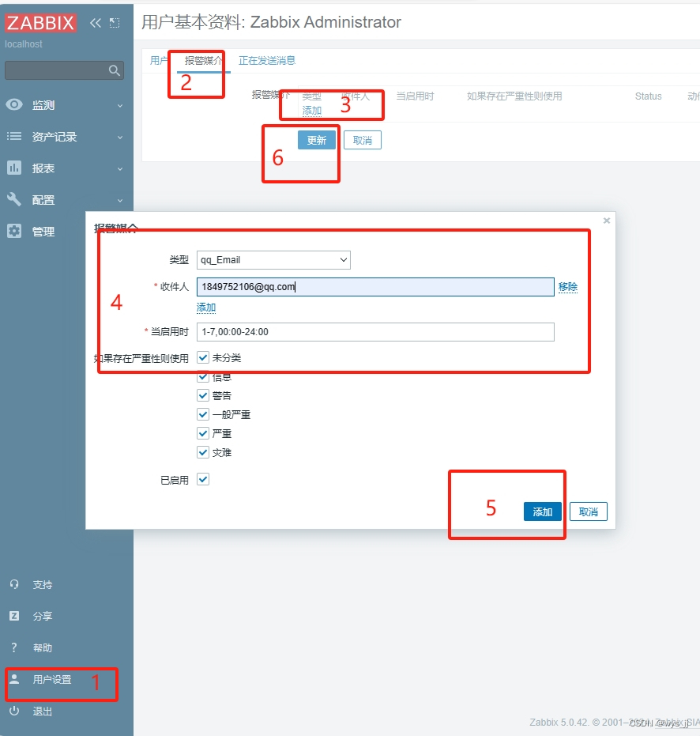Image resolution: width=700 pixels, height=736 pixels.
Task: Toggle the sidebar hide-mode icon
Action: tap(115, 22)
